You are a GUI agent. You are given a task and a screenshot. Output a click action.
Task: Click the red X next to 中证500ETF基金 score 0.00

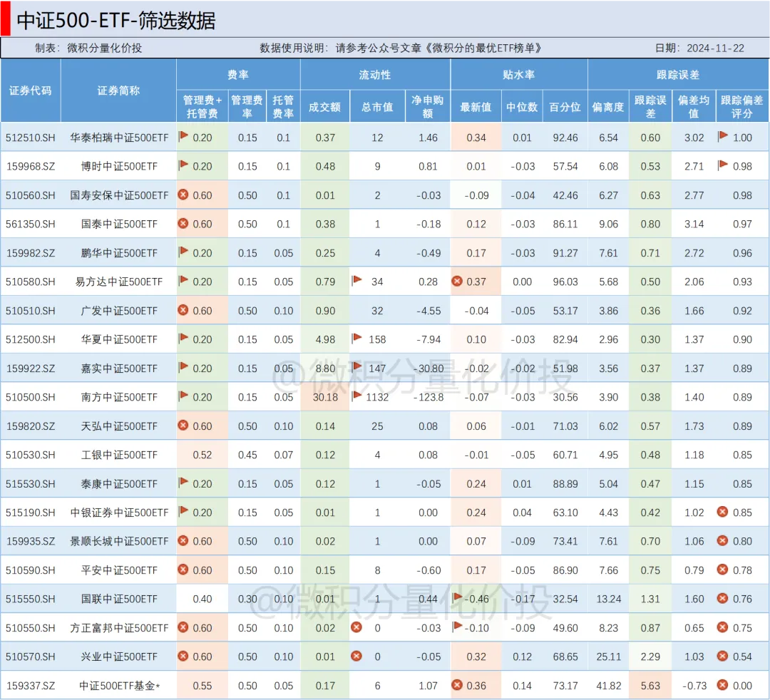[722, 685]
